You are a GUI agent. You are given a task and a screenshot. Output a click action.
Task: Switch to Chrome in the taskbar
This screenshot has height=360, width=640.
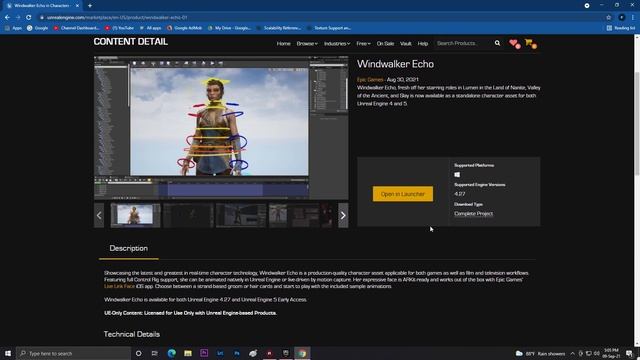pos(302,353)
